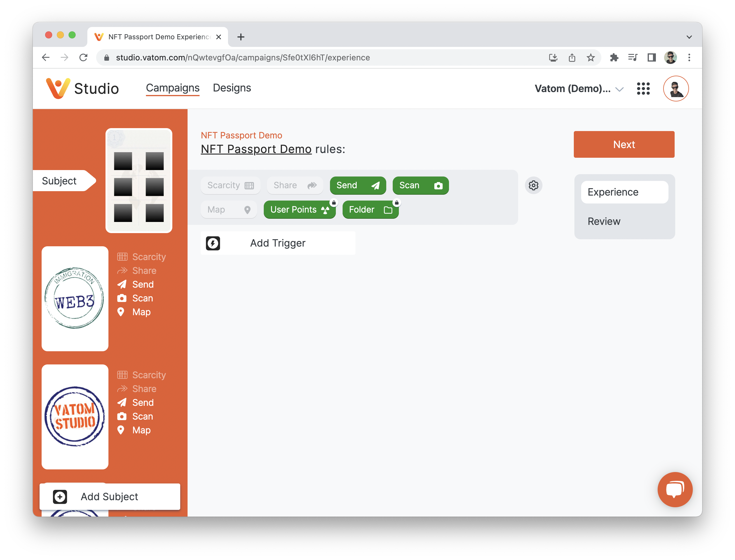Screen dimensions: 735x560
Task: Switch to the Designs tab
Action: tap(232, 88)
